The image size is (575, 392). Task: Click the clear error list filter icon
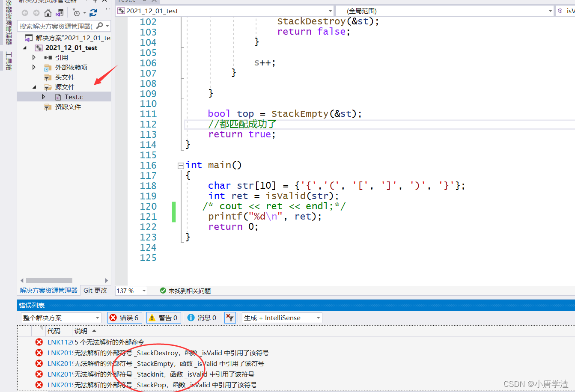(230, 318)
